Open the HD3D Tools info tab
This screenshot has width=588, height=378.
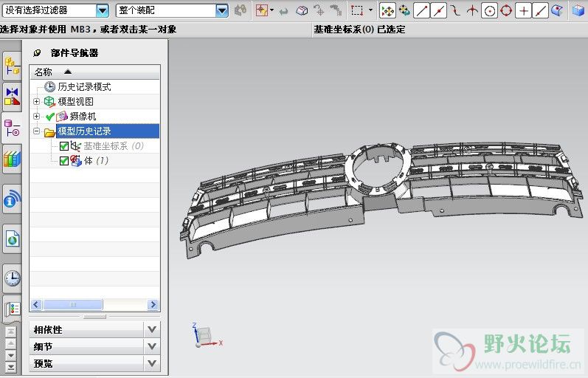tap(12, 199)
